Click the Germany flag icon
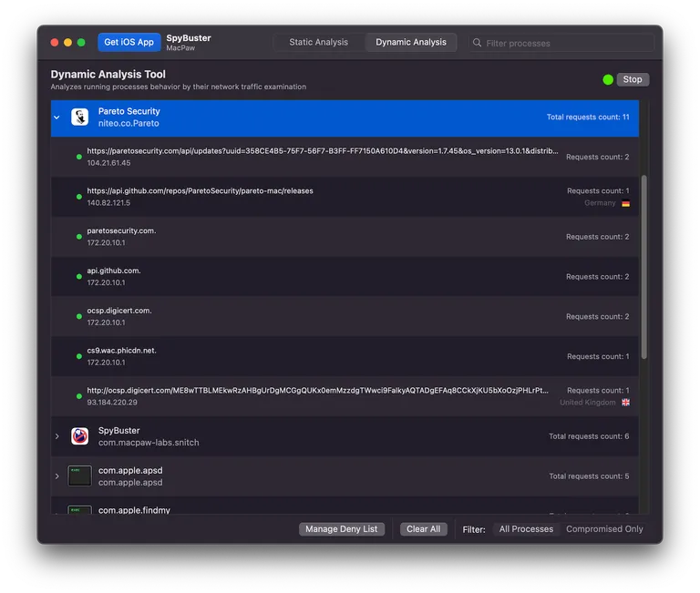Viewport: 700px width, 593px height. pos(625,203)
